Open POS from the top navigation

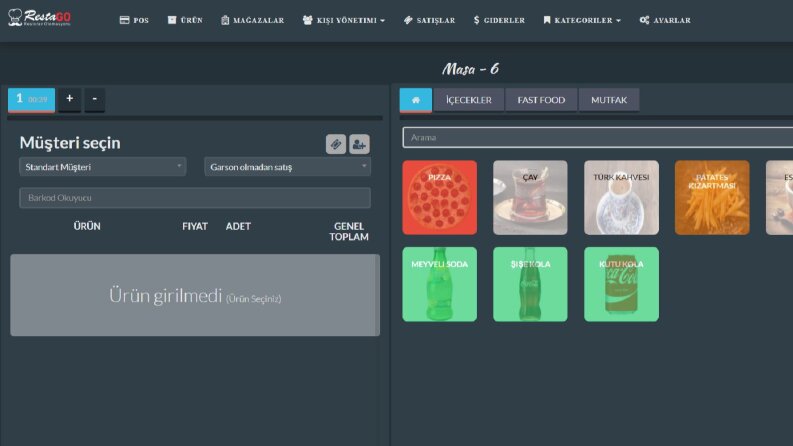pos(134,20)
